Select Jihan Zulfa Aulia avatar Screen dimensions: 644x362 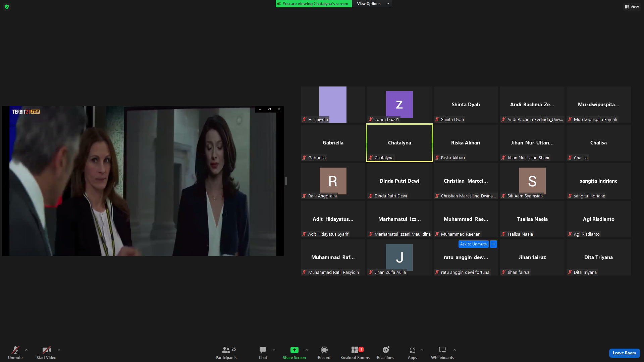[399, 257]
